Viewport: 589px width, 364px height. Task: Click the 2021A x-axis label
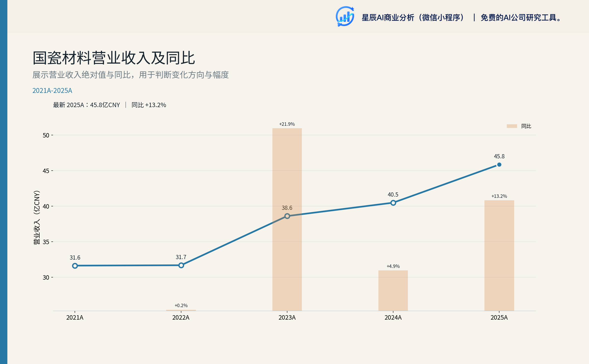pyautogui.click(x=75, y=318)
